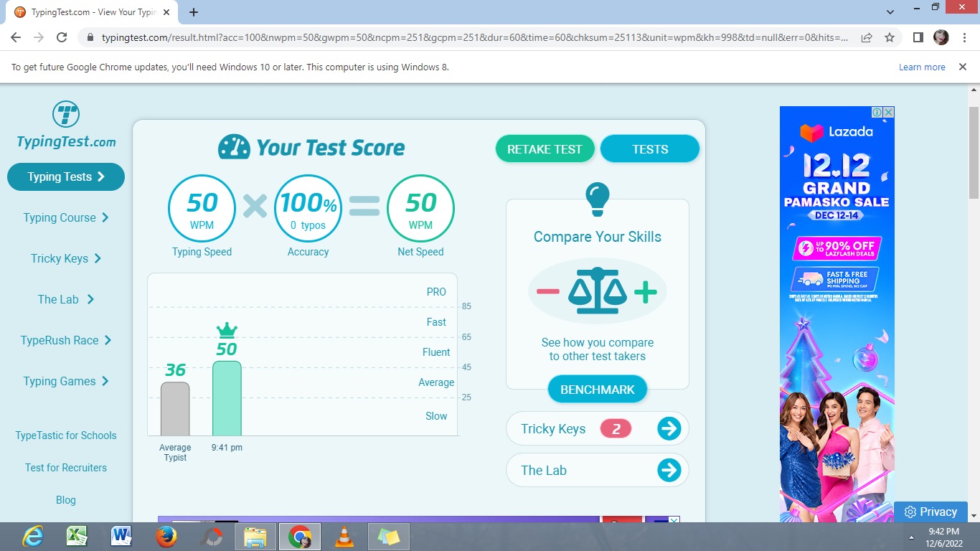Expand the Typing Course menu chevron
This screenshot has height=551, width=980.
click(x=105, y=217)
